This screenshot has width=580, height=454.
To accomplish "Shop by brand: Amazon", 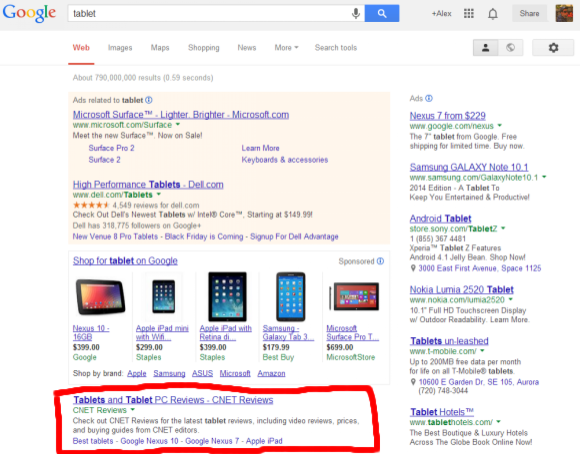I will coord(272,373).
